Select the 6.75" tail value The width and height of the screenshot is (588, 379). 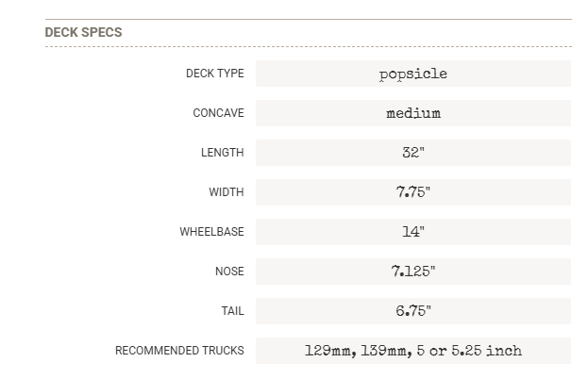pyautogui.click(x=412, y=311)
